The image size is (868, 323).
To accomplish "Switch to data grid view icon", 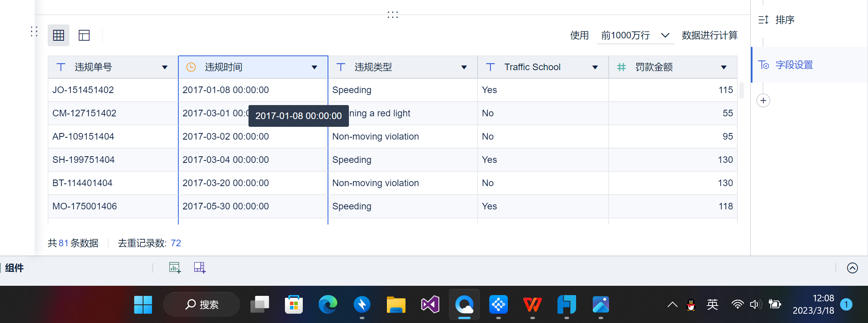I will tap(59, 35).
